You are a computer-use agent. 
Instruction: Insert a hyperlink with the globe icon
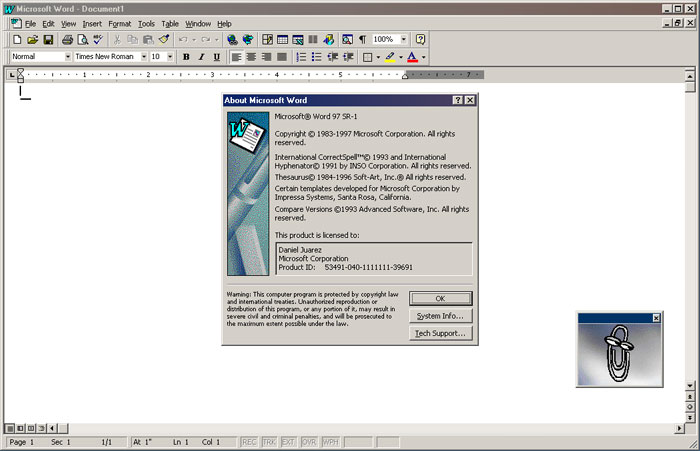[232, 40]
